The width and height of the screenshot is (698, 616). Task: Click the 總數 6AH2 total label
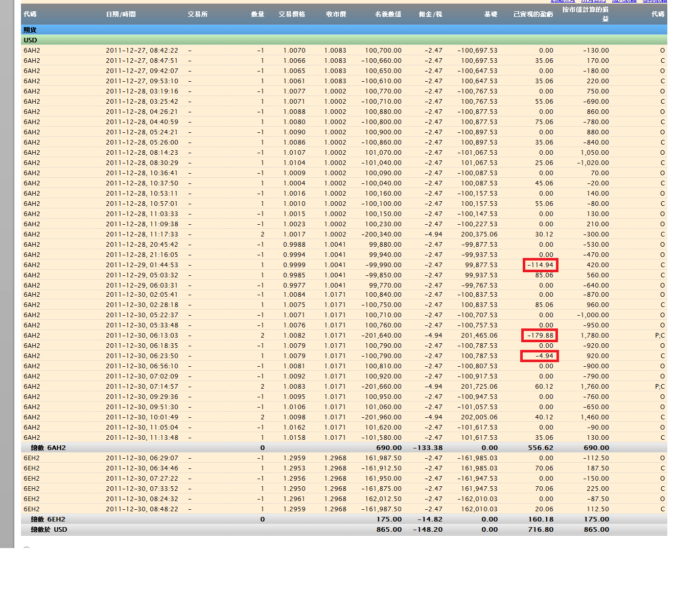click(49, 448)
